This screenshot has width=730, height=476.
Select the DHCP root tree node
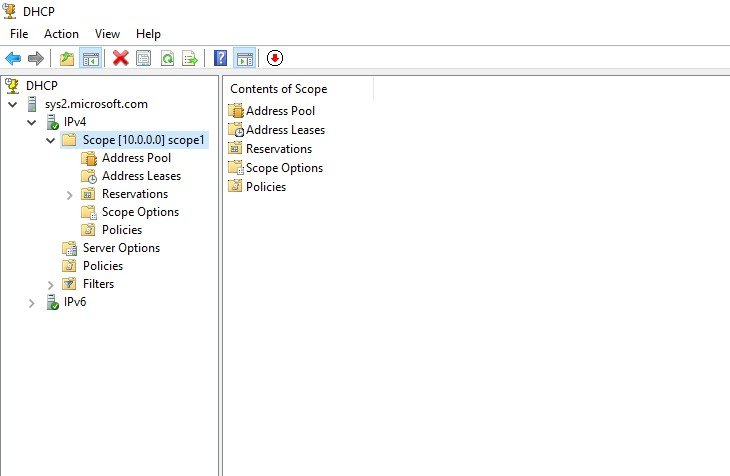tap(42, 86)
